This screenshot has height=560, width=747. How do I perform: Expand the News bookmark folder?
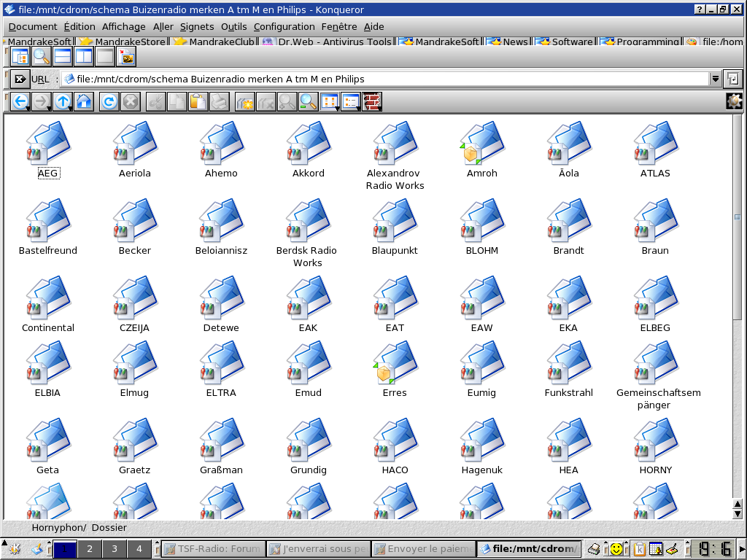tap(508, 42)
